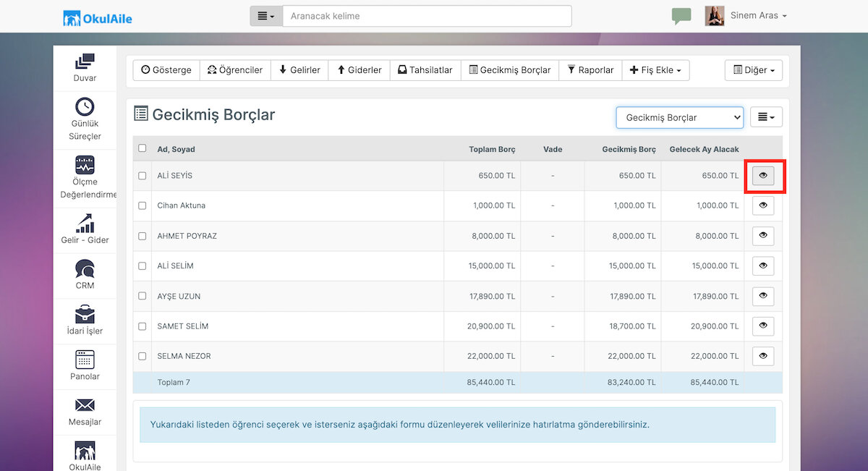Screen dimensions: 868x471
Task: Click Gecikmiş Borçlar toolbar button
Action: (510, 70)
